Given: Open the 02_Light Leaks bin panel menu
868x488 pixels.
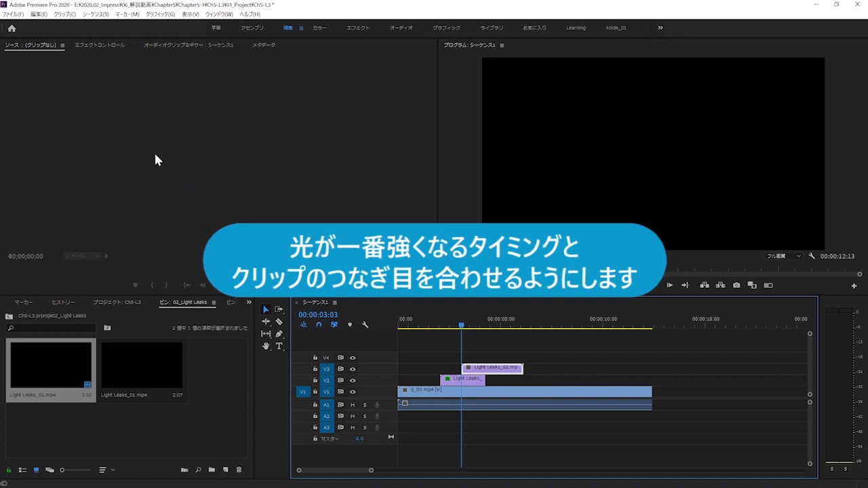Looking at the screenshot, I should click(214, 302).
